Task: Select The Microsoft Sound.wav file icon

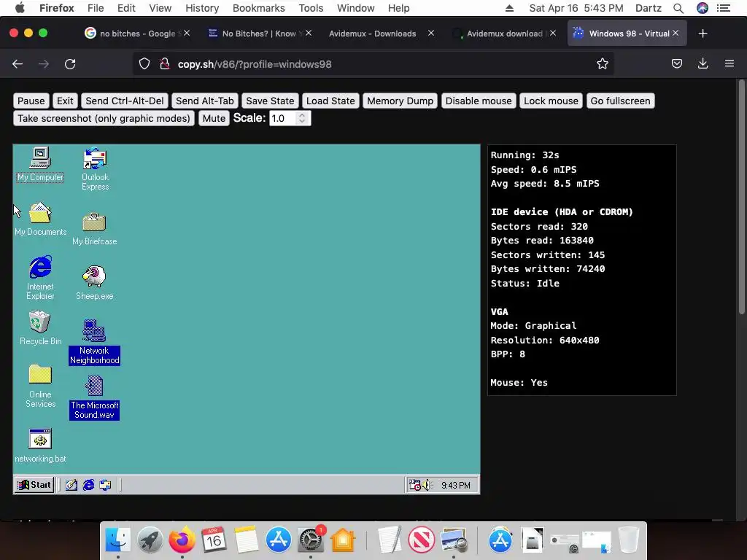Action: 94,397
